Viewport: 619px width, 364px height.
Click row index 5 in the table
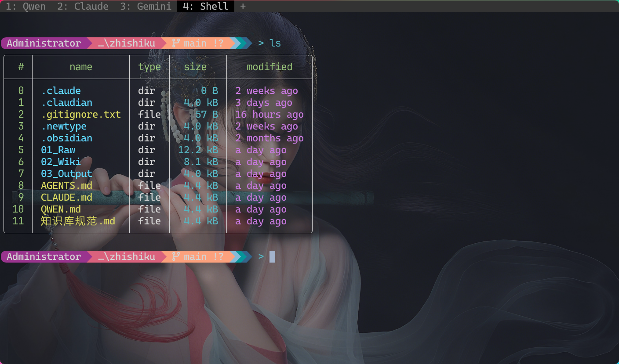21,150
